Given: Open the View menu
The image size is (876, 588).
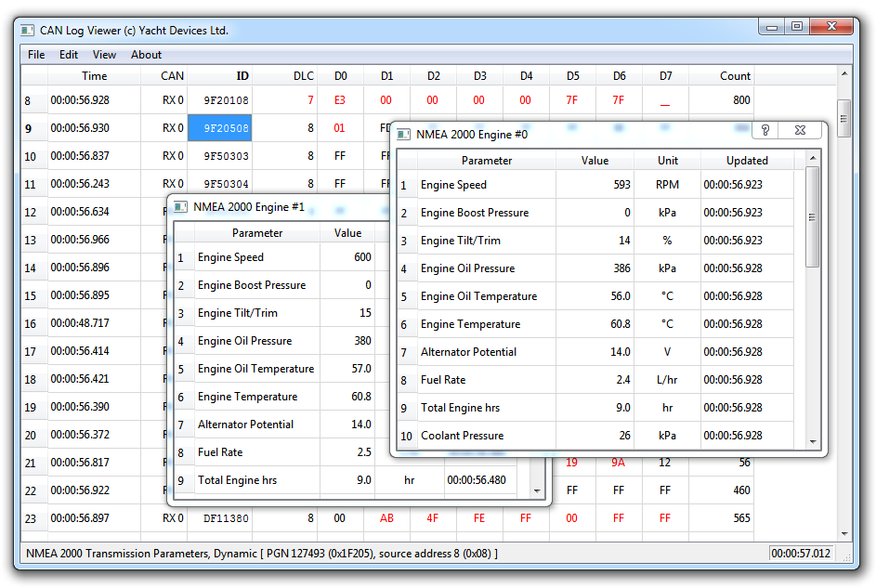Looking at the screenshot, I should 104,55.
